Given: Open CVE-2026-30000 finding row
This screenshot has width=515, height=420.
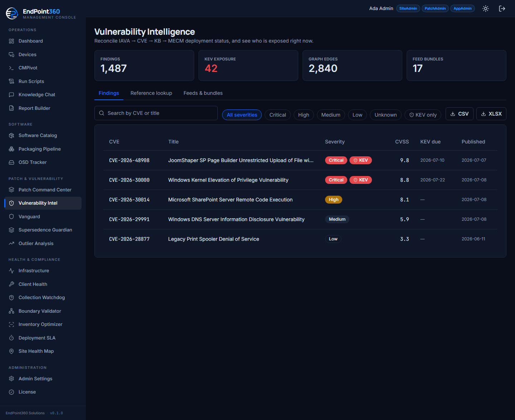Looking at the screenshot, I should point(300,180).
